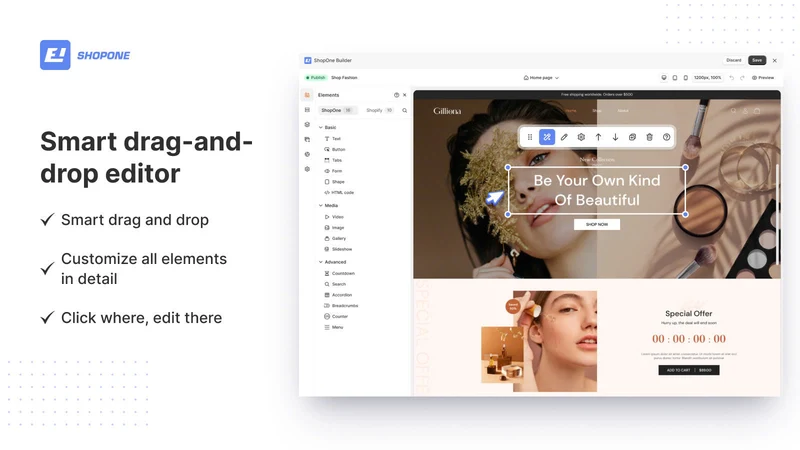Screen dimensions: 800x450
Task: Move element up with the up arrow
Action: [598, 137]
